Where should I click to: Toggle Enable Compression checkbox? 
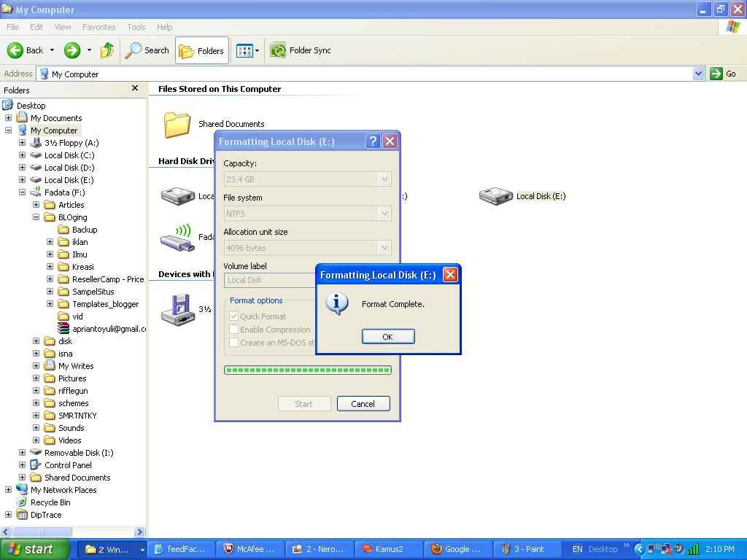tap(233, 330)
